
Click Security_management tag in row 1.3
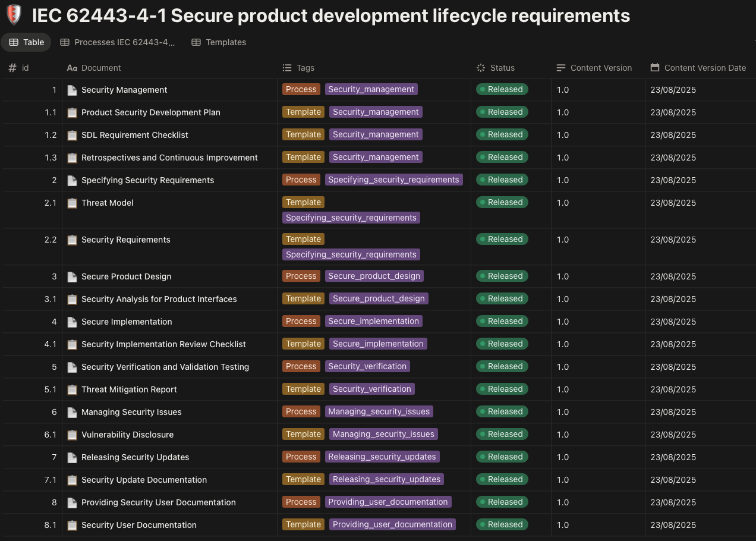click(x=376, y=157)
